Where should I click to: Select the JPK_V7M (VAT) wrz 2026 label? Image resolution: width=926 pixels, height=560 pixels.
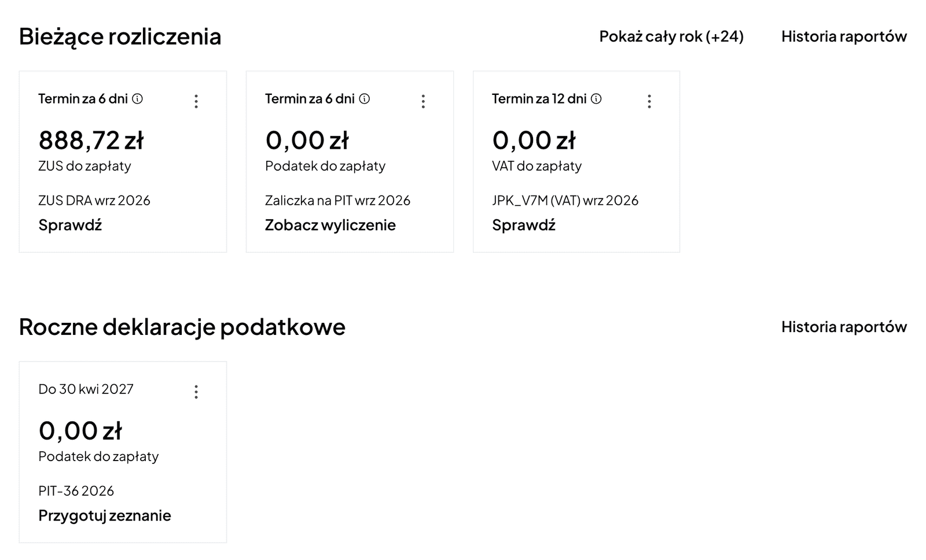click(565, 200)
